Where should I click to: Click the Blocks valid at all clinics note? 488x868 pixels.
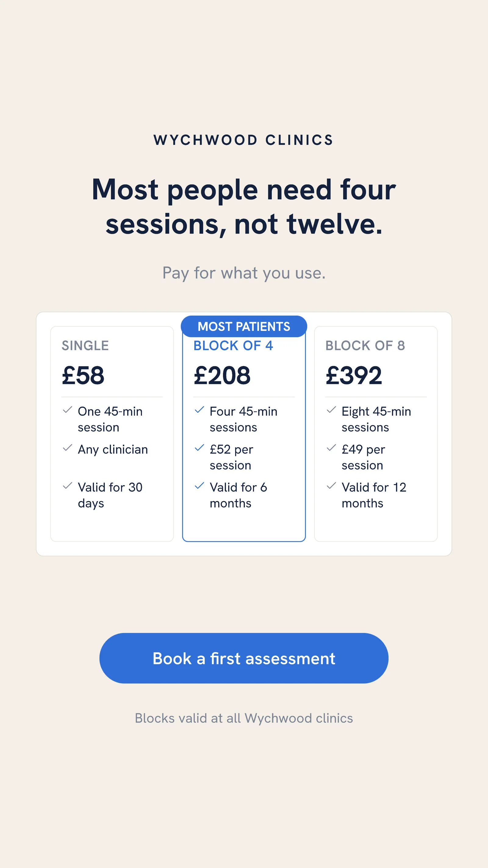(x=244, y=718)
